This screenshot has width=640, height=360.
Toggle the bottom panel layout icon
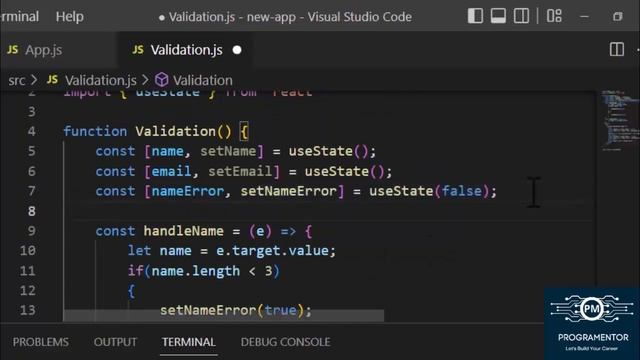[x=498, y=16]
